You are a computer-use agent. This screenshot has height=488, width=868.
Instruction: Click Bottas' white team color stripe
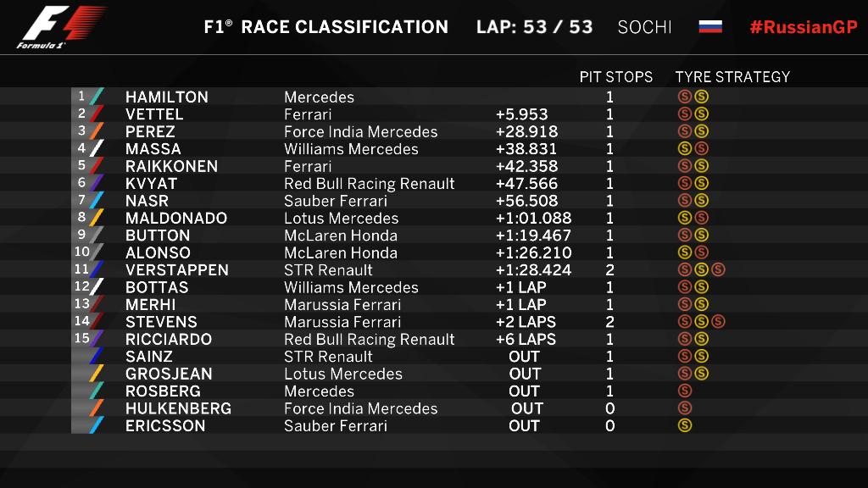point(96,287)
